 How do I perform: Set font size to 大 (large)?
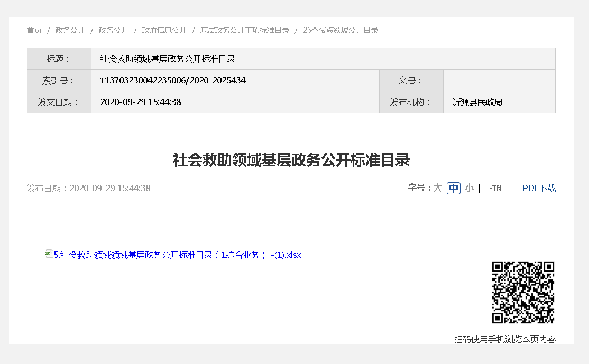point(438,188)
